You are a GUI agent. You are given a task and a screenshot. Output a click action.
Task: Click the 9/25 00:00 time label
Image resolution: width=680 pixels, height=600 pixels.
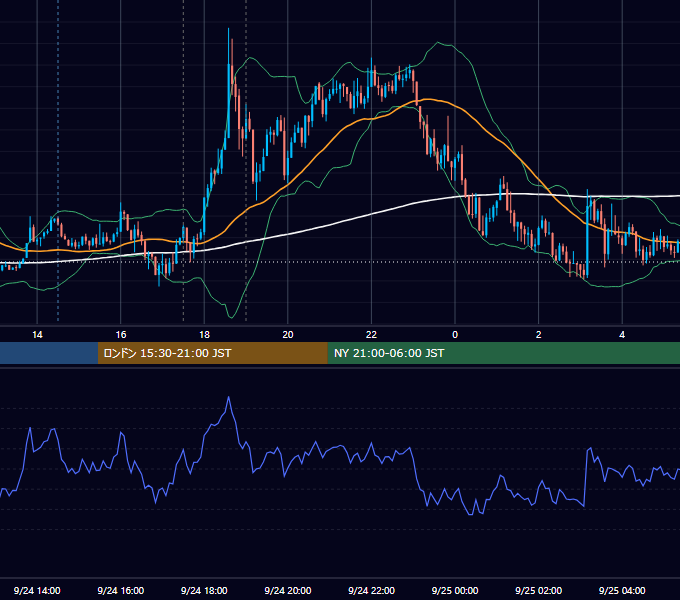click(455, 590)
